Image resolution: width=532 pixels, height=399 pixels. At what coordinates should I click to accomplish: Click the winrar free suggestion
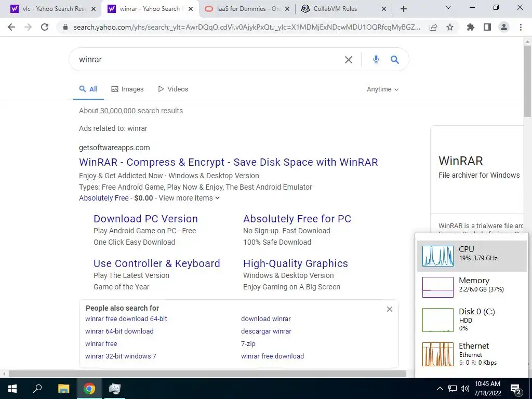point(101,344)
